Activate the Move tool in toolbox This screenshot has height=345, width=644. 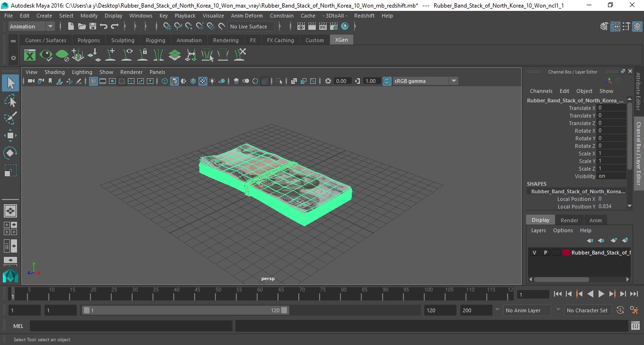pyautogui.click(x=10, y=136)
